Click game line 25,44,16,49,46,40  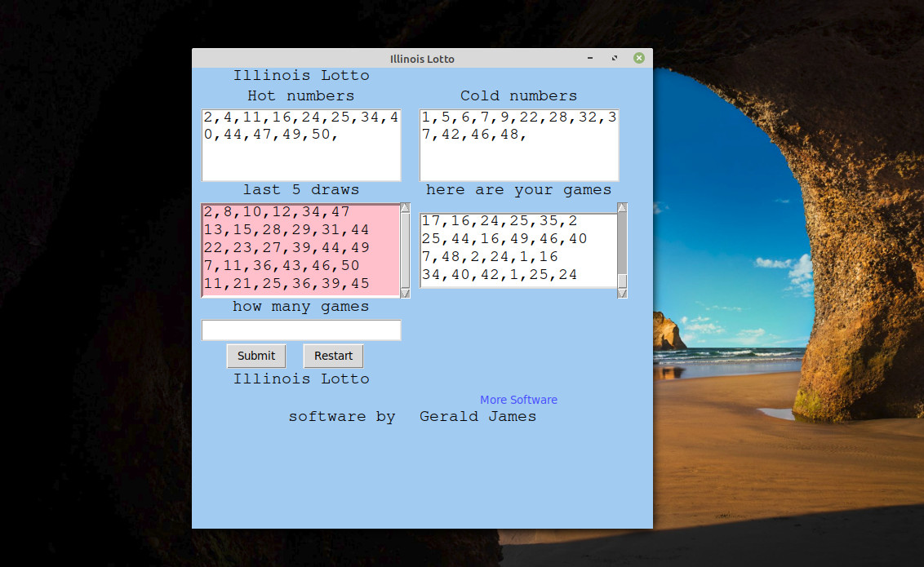tap(504, 239)
